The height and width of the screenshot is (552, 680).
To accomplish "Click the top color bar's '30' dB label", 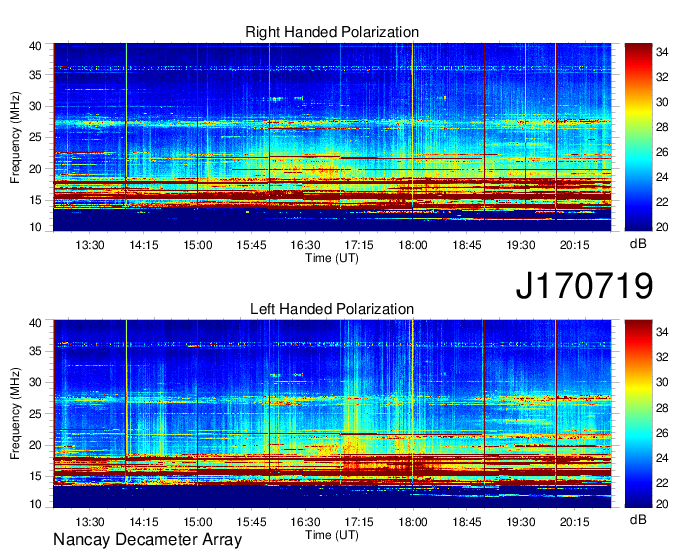I will click(x=662, y=102).
